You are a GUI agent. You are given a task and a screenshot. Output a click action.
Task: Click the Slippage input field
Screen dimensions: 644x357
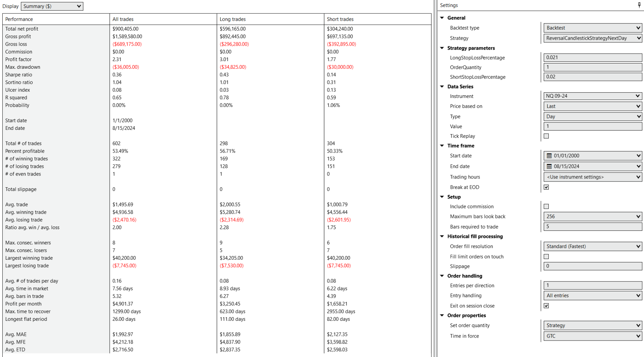pos(593,266)
